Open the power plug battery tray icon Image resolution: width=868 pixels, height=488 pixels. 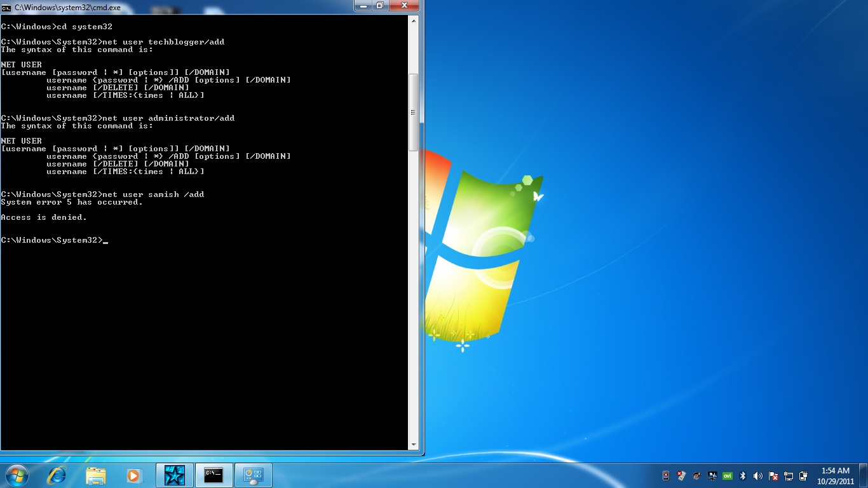[x=804, y=475]
